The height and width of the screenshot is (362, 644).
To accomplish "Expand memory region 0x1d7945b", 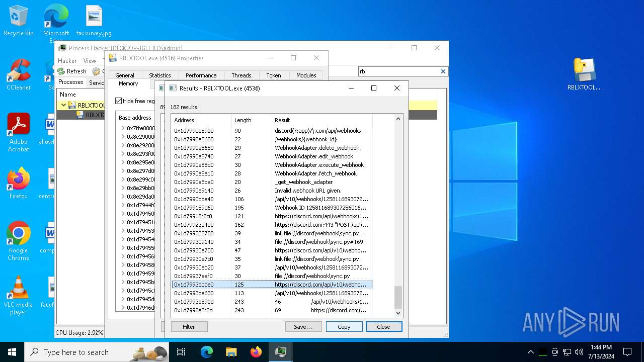I will (x=123, y=282).
